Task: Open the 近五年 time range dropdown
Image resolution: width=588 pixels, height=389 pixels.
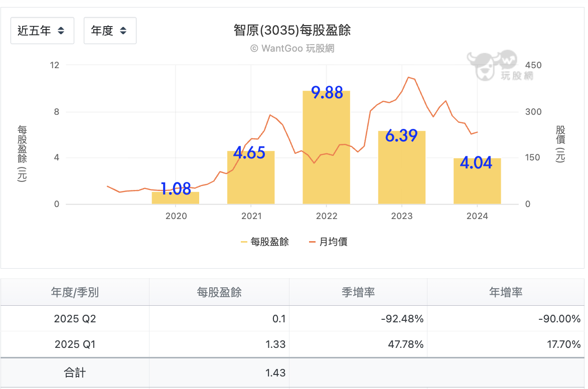Action: pos(42,31)
